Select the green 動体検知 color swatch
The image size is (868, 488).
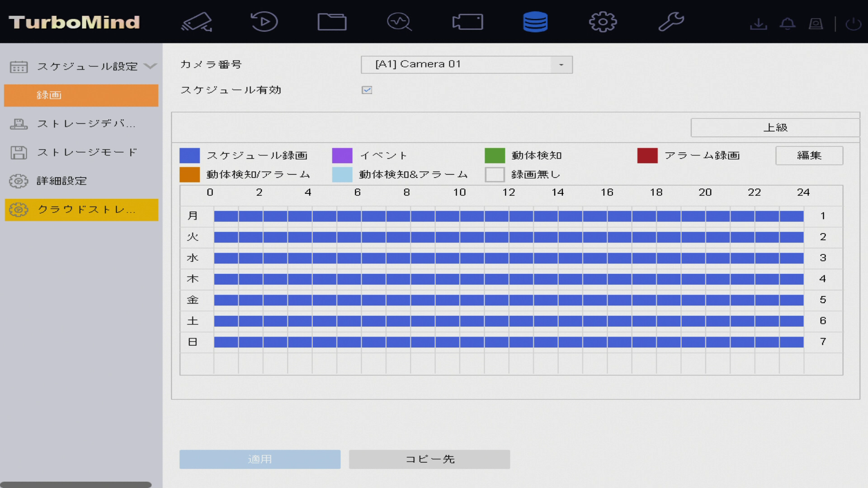495,155
